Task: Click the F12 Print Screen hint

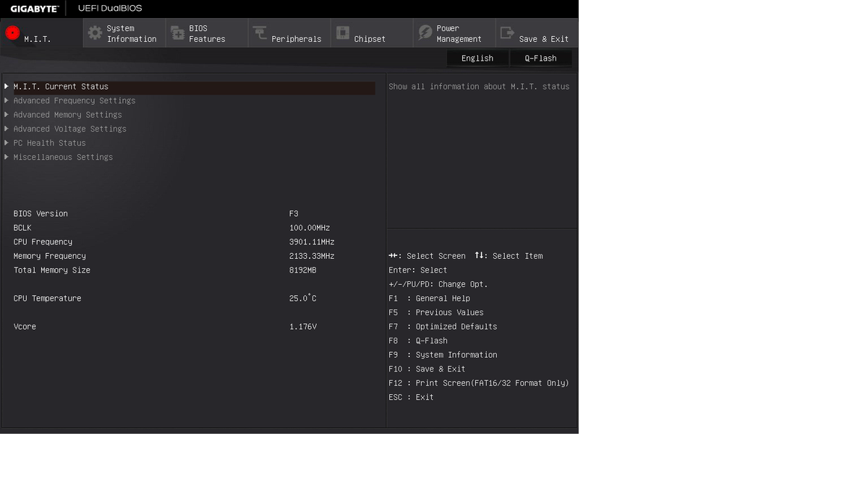Action: click(479, 383)
